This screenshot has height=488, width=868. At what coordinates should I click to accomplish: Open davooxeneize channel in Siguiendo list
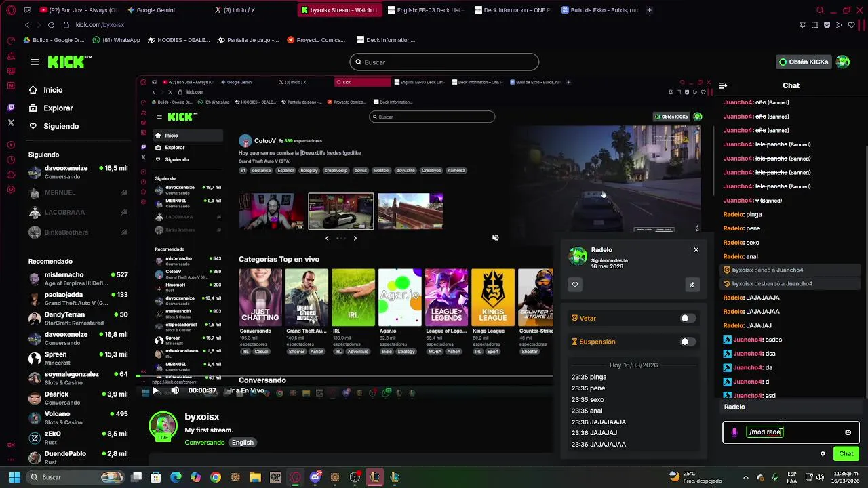78,172
